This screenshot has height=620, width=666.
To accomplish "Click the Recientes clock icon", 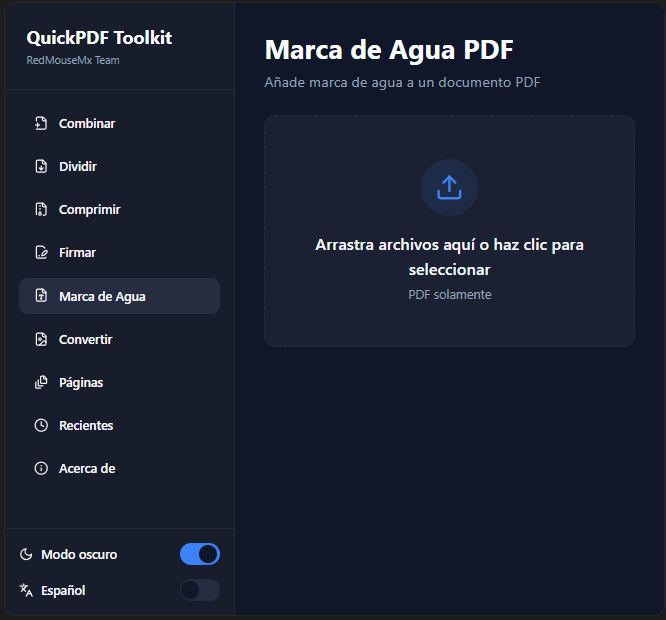I will pos(41,426).
